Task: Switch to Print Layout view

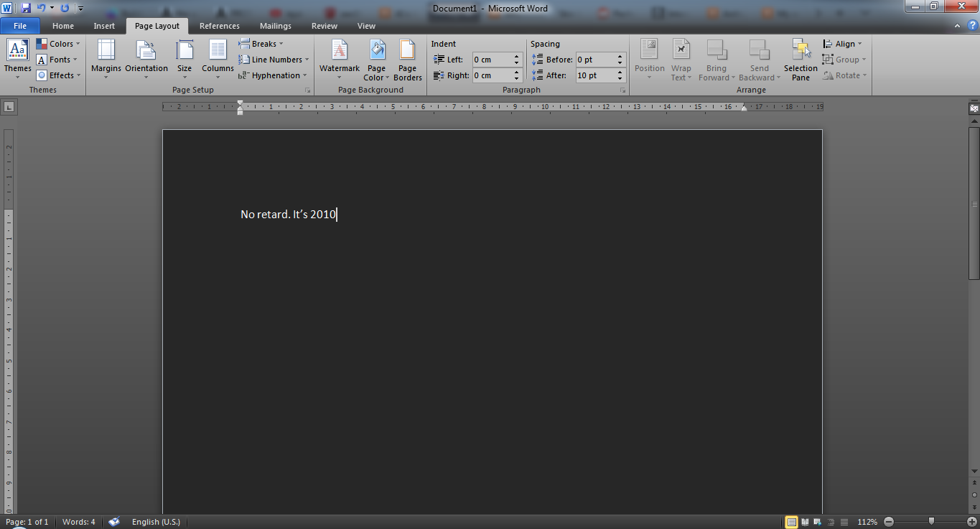Action: [791, 522]
